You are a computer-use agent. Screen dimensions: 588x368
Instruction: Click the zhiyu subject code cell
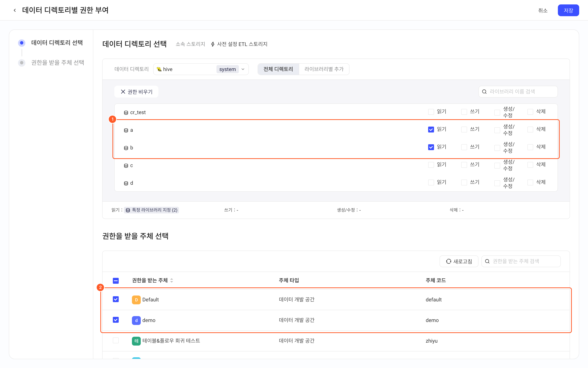pyautogui.click(x=431, y=341)
